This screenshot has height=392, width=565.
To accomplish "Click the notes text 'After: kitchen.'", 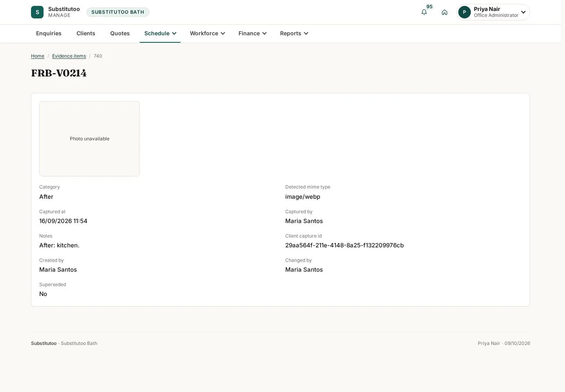I will [x=59, y=245].
